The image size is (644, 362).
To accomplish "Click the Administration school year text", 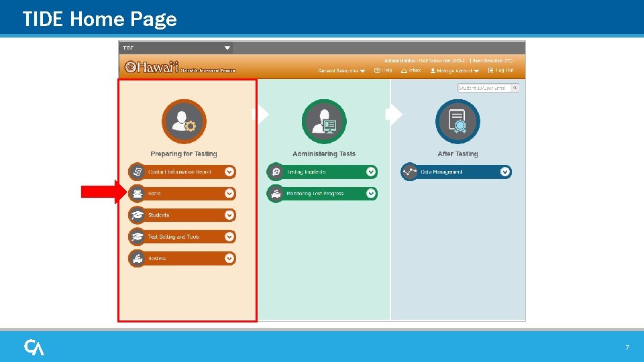I will point(425,61).
